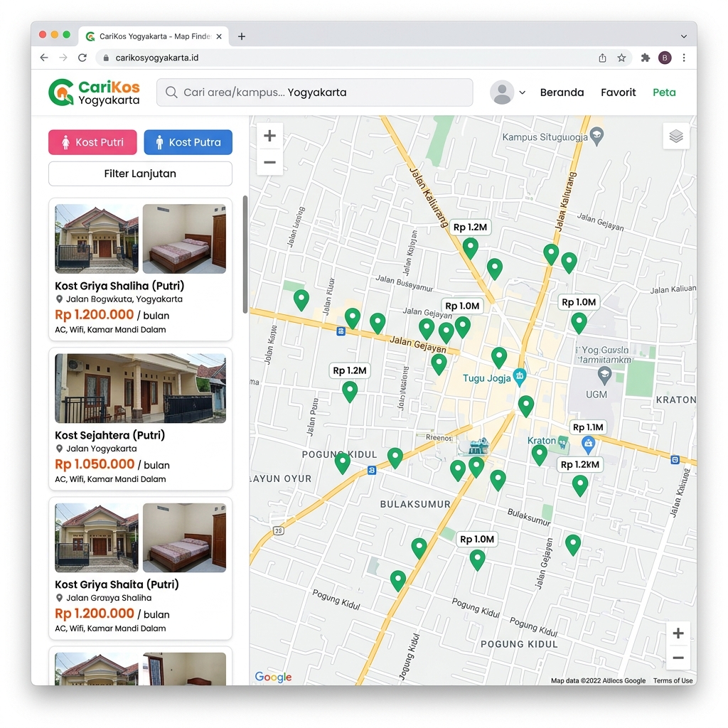Click location pin icon beside Jalan Bogwkuta
Viewport: 728px width, 728px height.
coord(60,299)
